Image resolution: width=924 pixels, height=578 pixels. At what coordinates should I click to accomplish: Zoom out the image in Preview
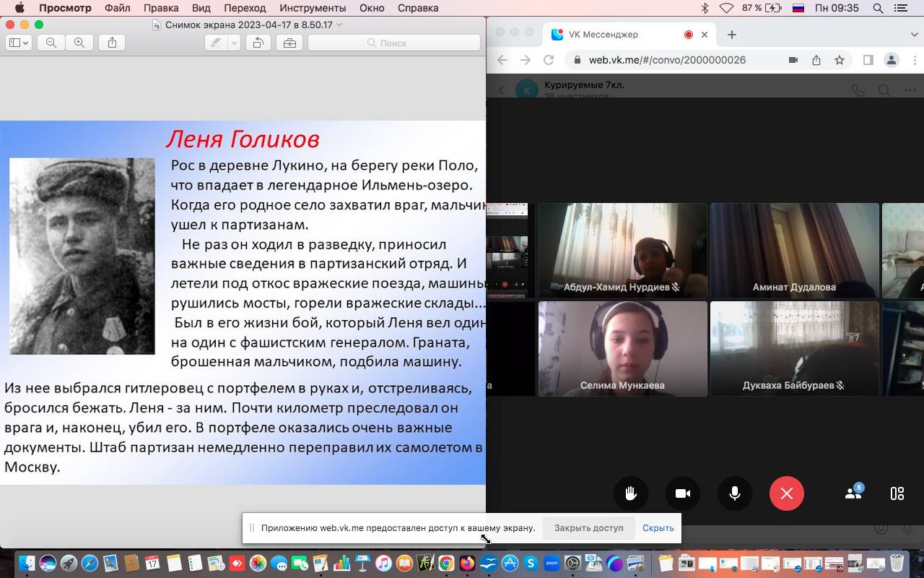click(51, 43)
